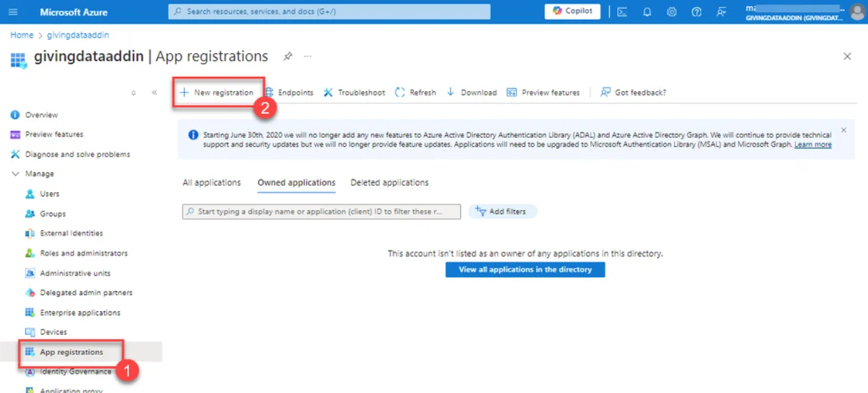The image size is (868, 393).
Task: Switch to the Deleted applications tab
Action: 389,182
